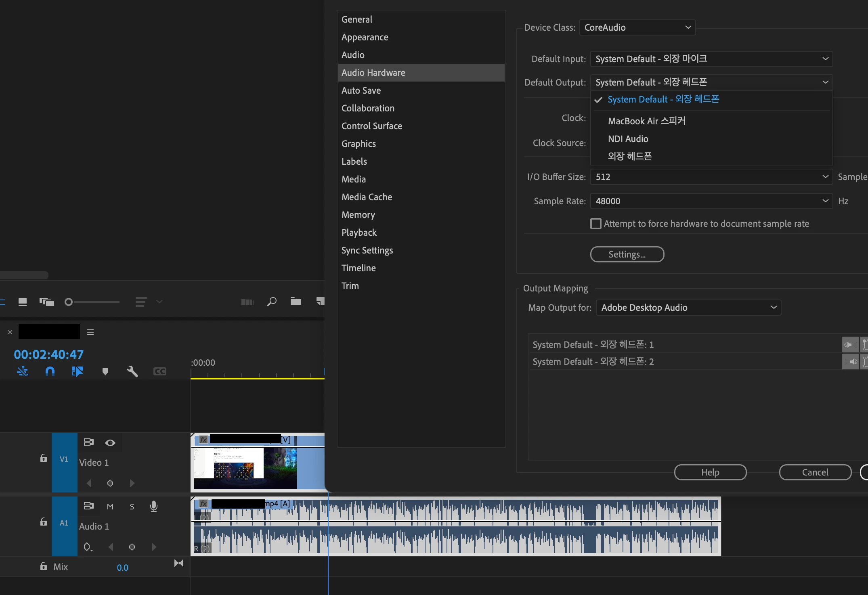Click the Linked Selection icon
The width and height of the screenshot is (868, 595).
pos(77,371)
